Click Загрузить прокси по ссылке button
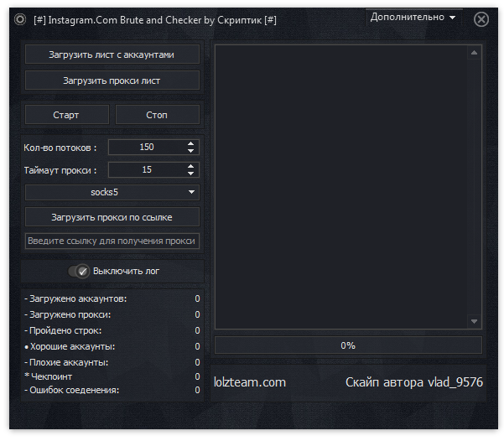Viewport: 504px width, 441px height. 112,217
